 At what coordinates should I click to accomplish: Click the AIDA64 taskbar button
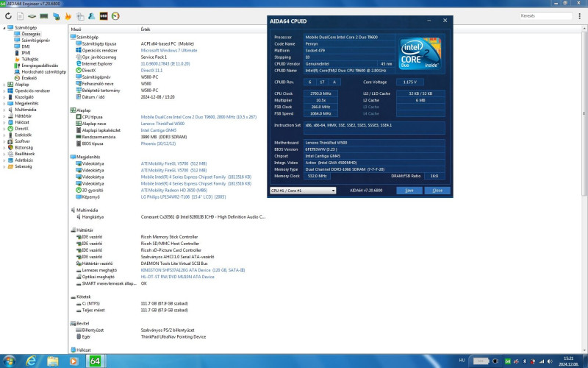click(x=96, y=361)
